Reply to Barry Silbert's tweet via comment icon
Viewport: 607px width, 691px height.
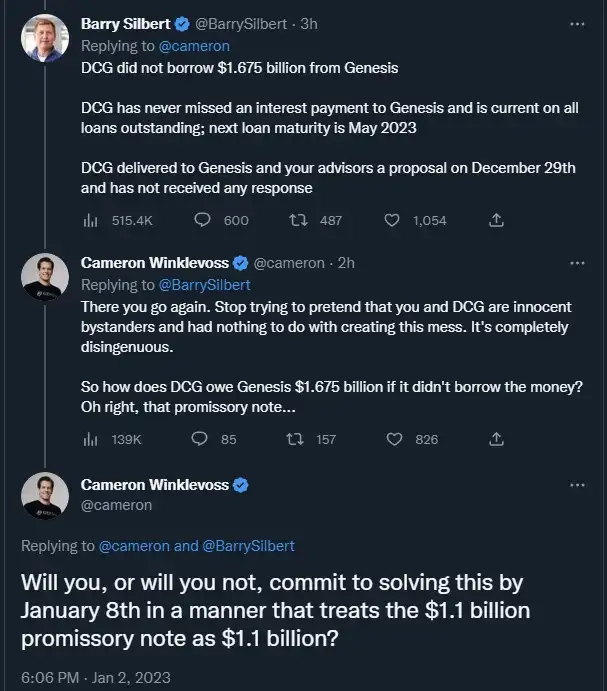click(x=202, y=220)
